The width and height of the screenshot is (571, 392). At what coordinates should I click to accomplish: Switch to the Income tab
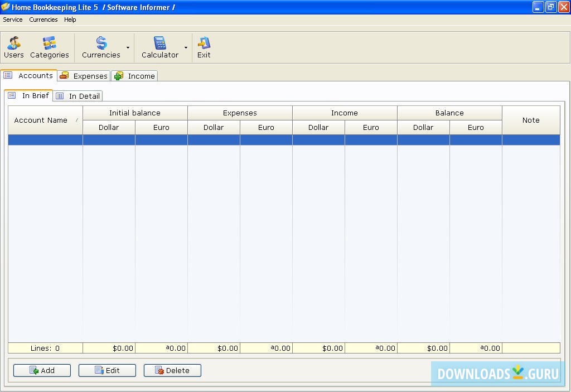[x=135, y=76]
